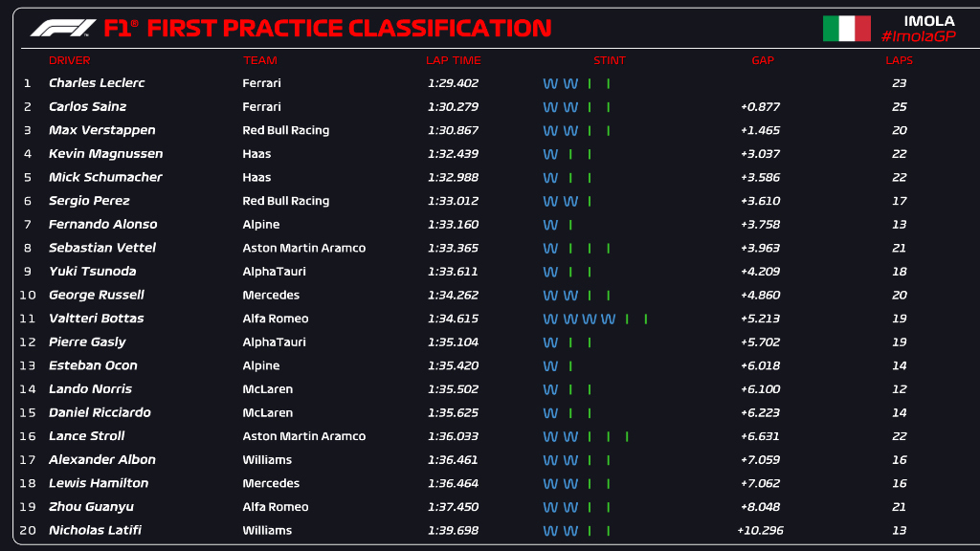The width and height of the screenshot is (980, 551).
Task: Click the wet tyre icon in Magnussen's stint
Action: [550, 154]
